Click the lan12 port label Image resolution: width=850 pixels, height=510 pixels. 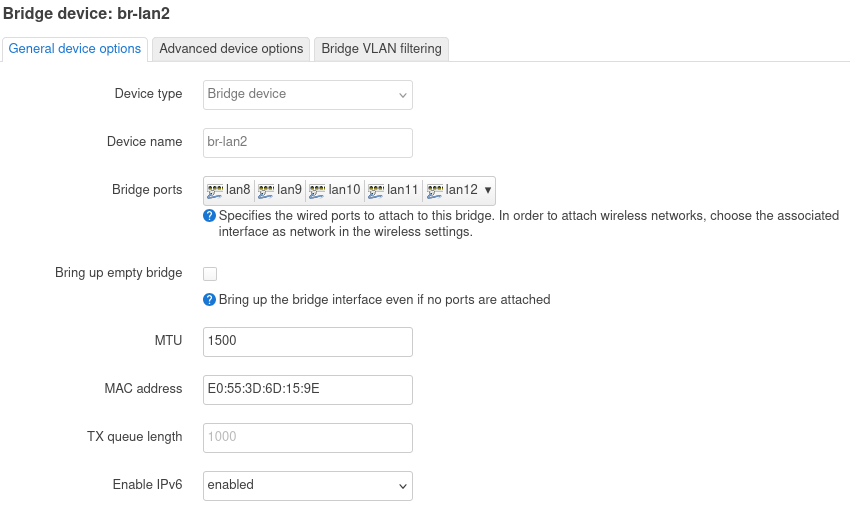pyautogui.click(x=461, y=190)
